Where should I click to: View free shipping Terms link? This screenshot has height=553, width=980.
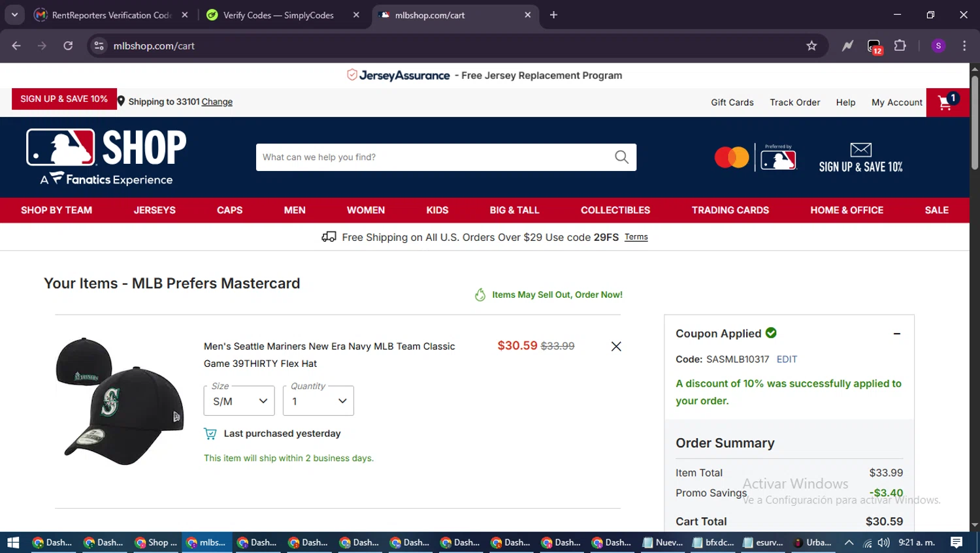[x=636, y=237]
